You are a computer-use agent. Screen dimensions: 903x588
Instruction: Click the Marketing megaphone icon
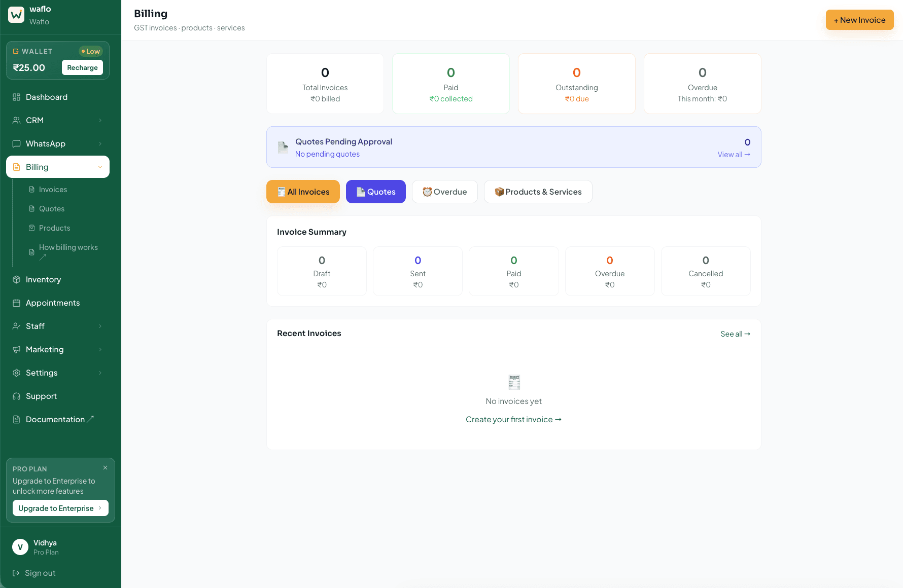click(16, 349)
